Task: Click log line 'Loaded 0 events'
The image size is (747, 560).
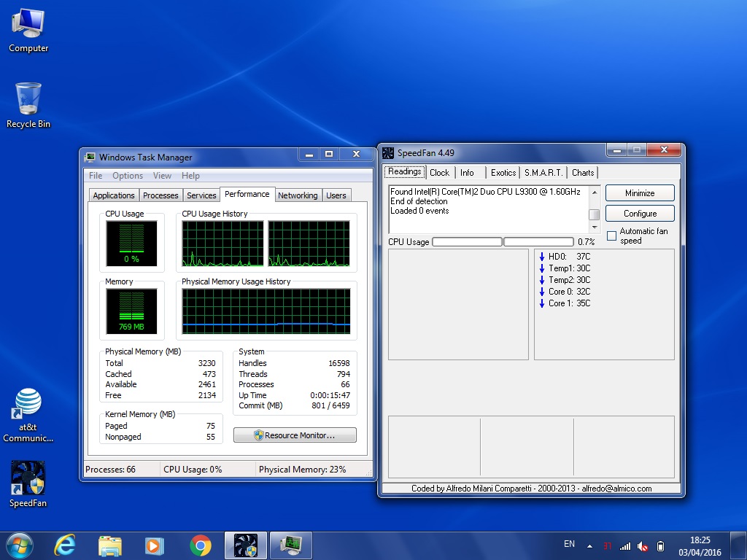Action: (x=419, y=211)
